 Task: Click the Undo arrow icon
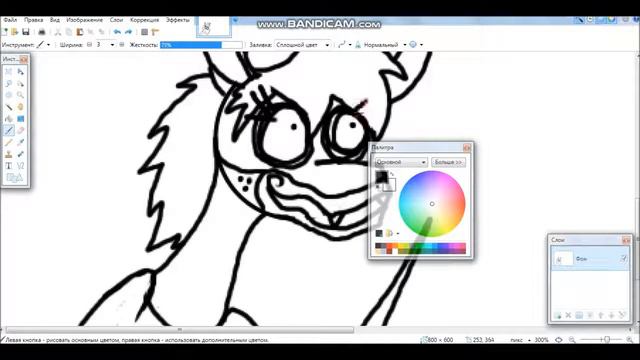pyautogui.click(x=117, y=32)
